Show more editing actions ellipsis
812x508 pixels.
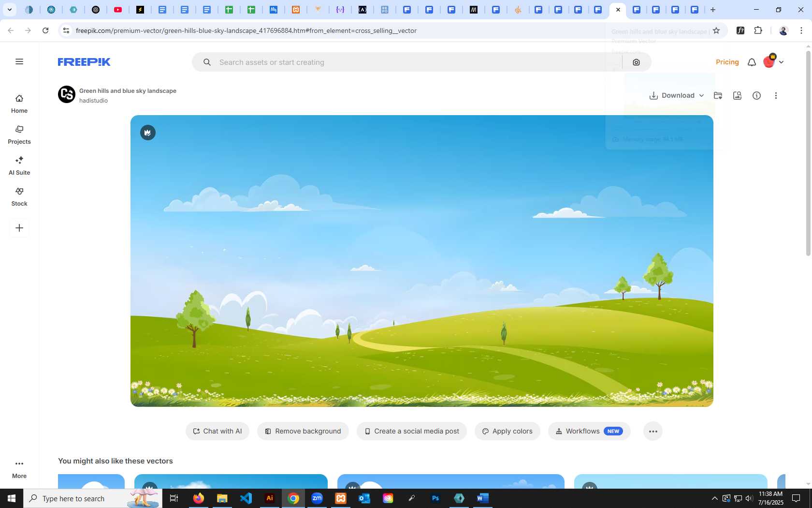[653, 431]
